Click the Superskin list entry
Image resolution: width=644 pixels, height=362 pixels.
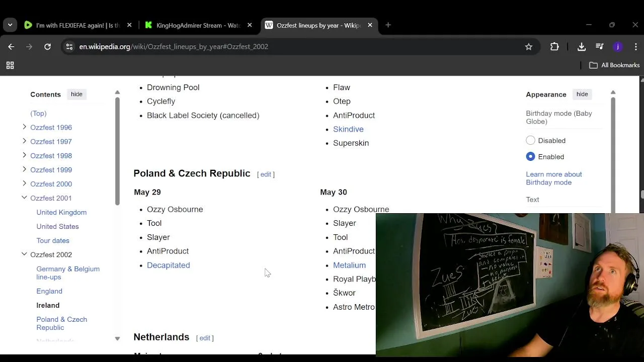(351, 143)
